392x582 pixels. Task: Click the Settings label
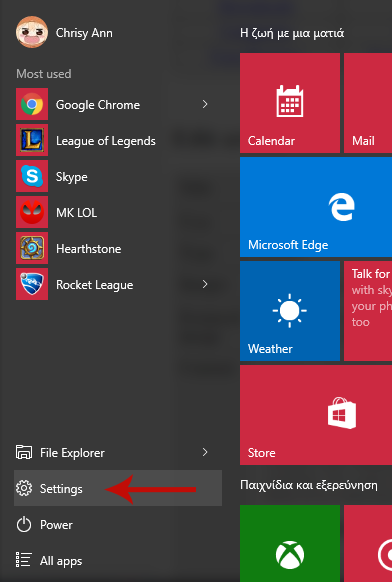pyautogui.click(x=61, y=489)
